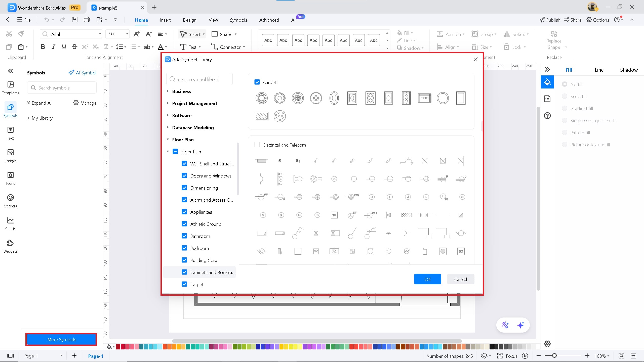
Task: Uncheck the Dimensioning library
Action: (184, 188)
